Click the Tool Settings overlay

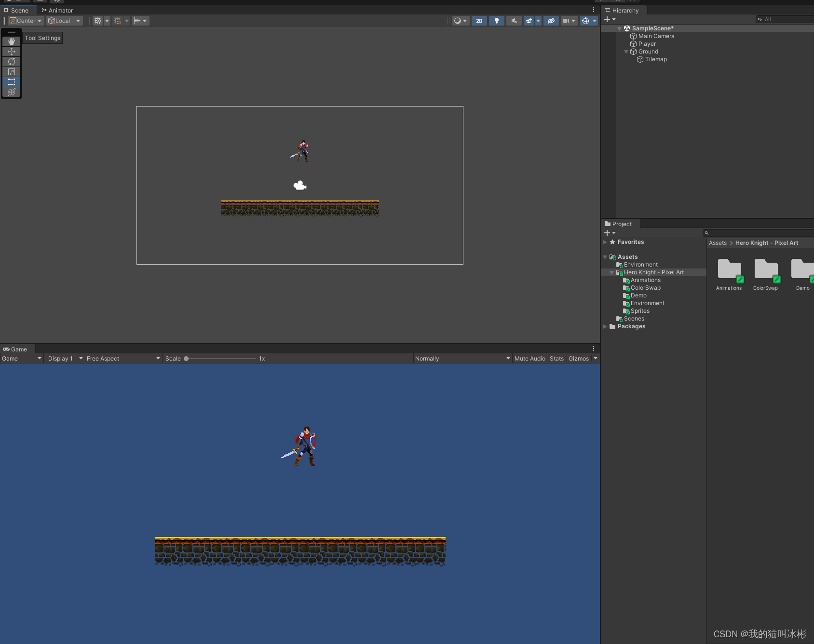(42, 38)
